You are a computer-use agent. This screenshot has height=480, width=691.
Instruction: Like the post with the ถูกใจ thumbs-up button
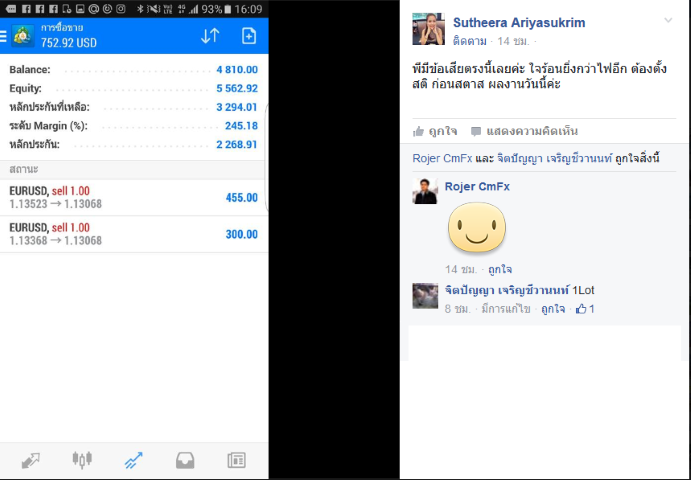(x=435, y=131)
